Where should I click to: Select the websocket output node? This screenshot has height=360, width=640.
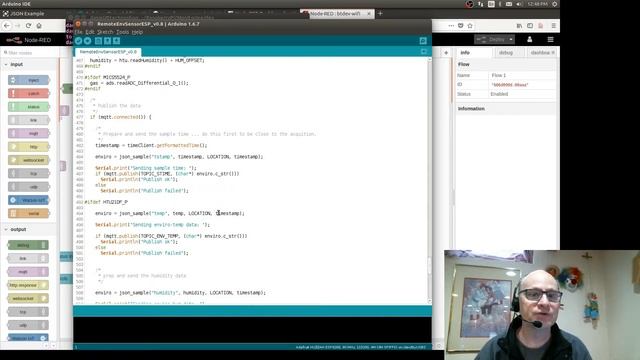click(28, 298)
